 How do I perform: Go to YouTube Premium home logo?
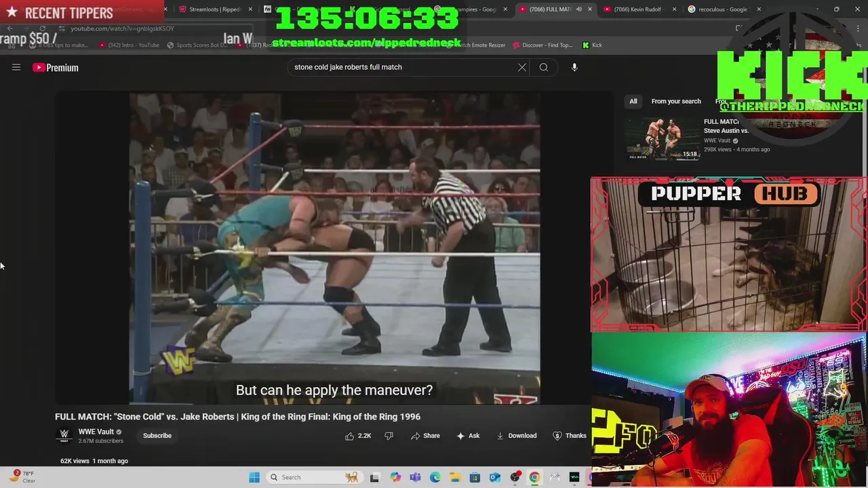point(56,67)
